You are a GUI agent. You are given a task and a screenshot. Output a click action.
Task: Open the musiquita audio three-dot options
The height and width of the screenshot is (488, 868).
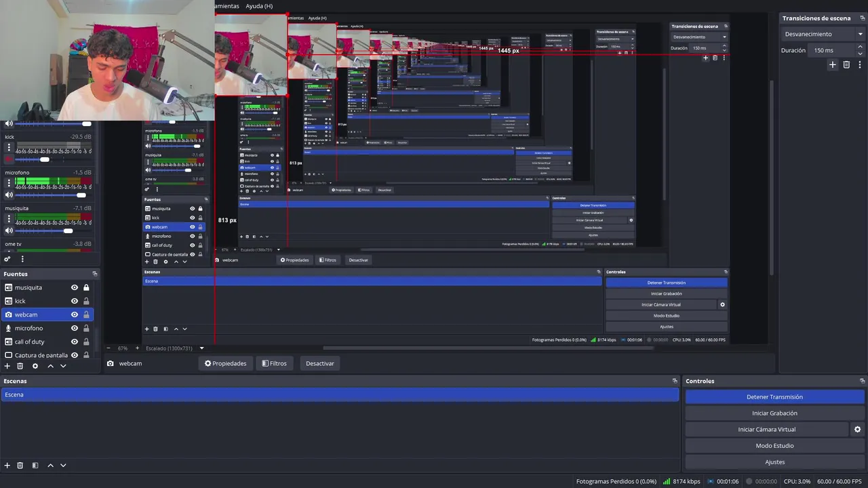(x=9, y=219)
